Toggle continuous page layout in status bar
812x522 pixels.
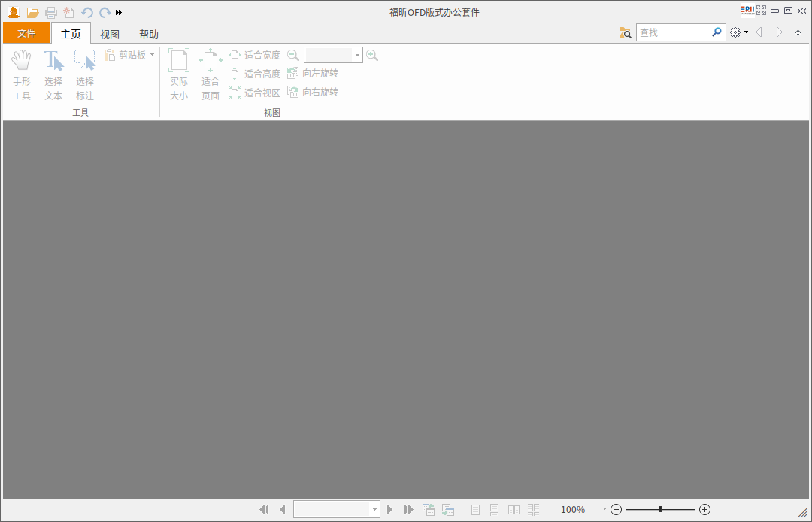tap(494, 509)
